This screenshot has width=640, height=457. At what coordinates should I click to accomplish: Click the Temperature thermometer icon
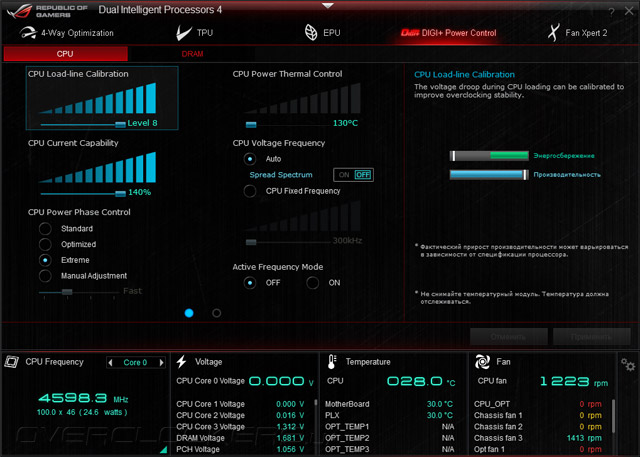[x=332, y=362]
